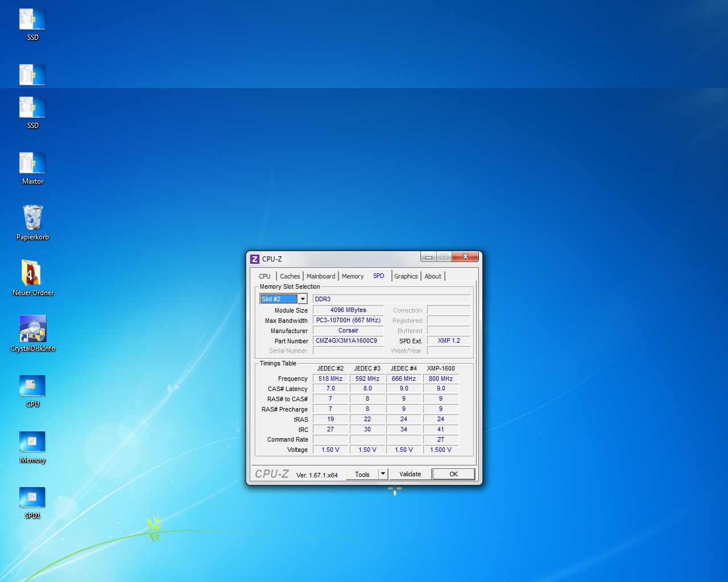Click the JEDEC #4 column header
This screenshot has height=582, width=728.
(404, 368)
